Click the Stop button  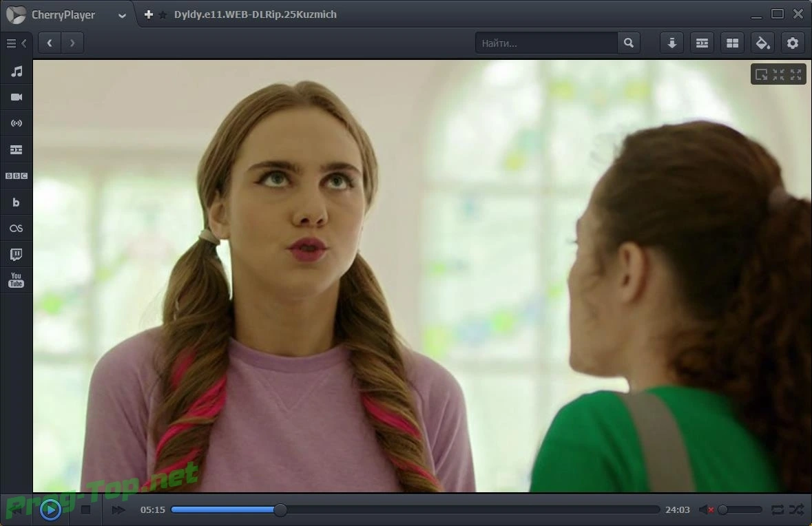pyautogui.click(x=86, y=510)
